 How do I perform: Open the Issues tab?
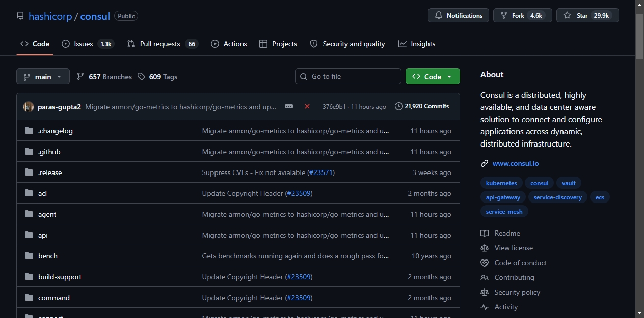(88, 44)
